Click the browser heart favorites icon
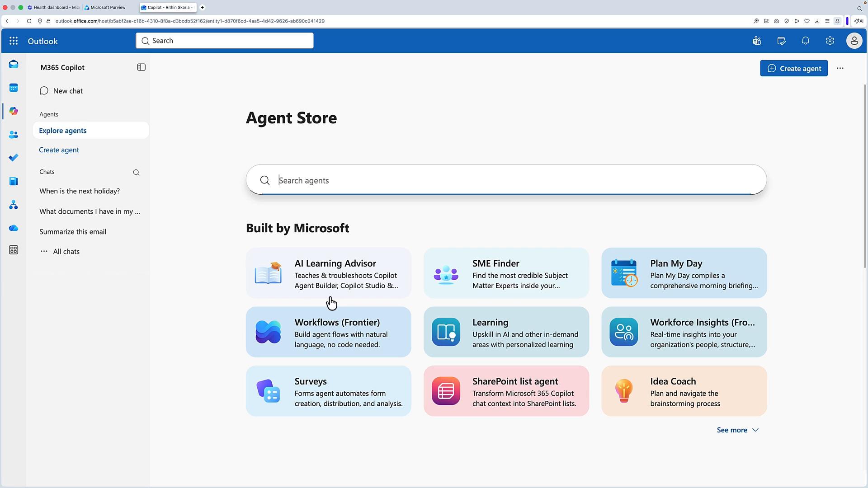Image resolution: width=868 pixels, height=488 pixels. [807, 21]
